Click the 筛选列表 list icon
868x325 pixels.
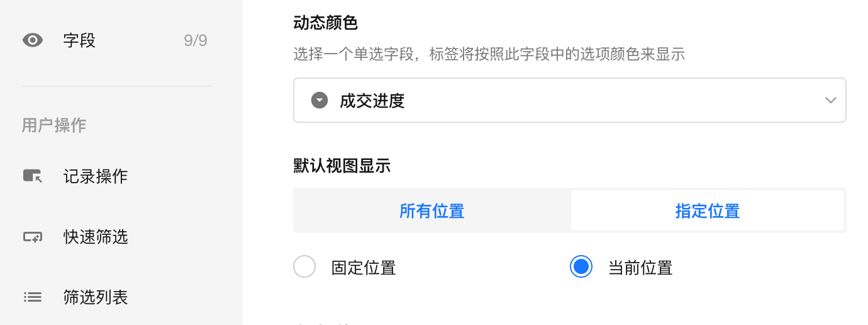(33, 297)
